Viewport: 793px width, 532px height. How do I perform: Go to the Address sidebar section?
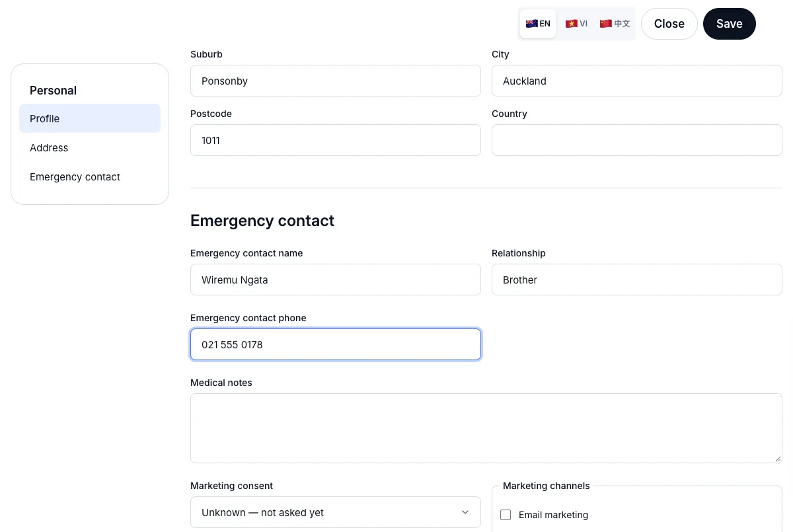click(90, 147)
